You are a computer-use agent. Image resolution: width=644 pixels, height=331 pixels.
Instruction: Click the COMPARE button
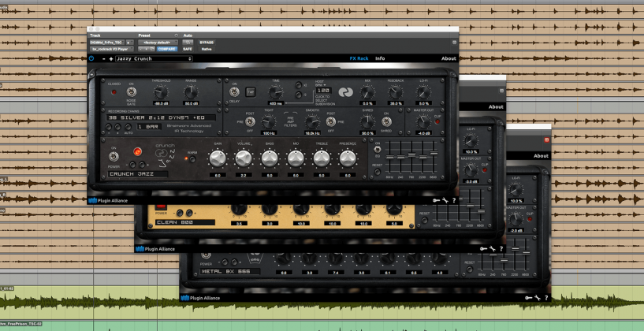(167, 49)
